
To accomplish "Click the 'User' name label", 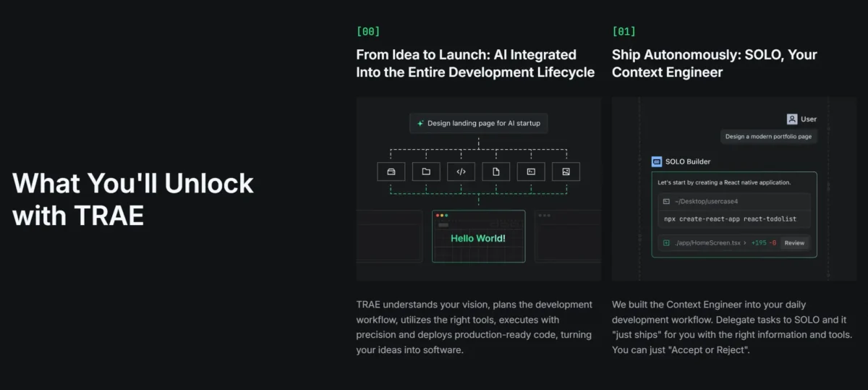I will coord(809,119).
